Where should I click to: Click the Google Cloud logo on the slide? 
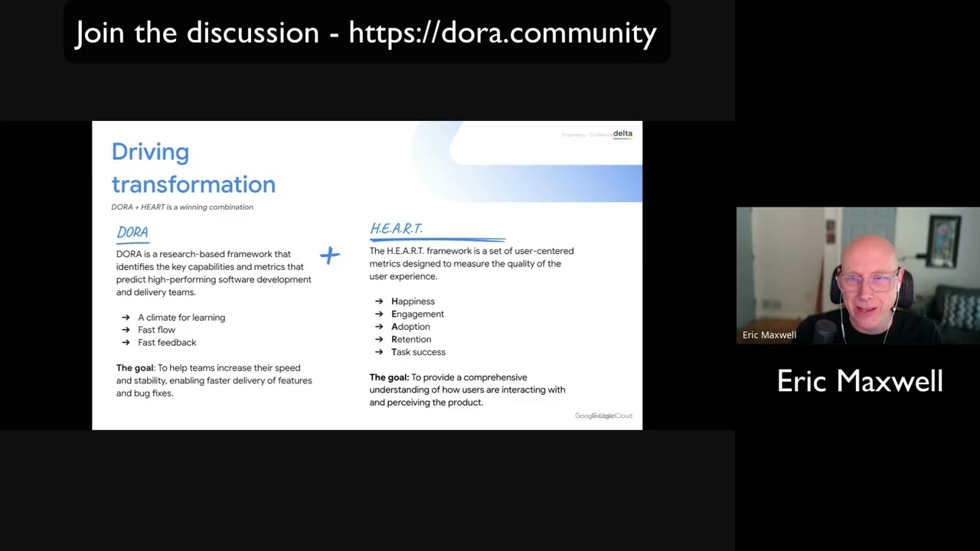(603, 416)
